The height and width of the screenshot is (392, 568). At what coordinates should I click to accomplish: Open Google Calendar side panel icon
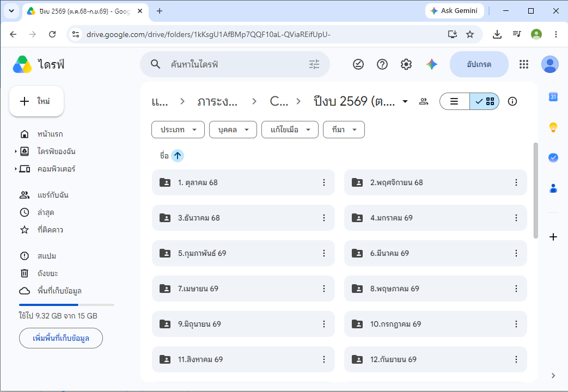coord(553,97)
